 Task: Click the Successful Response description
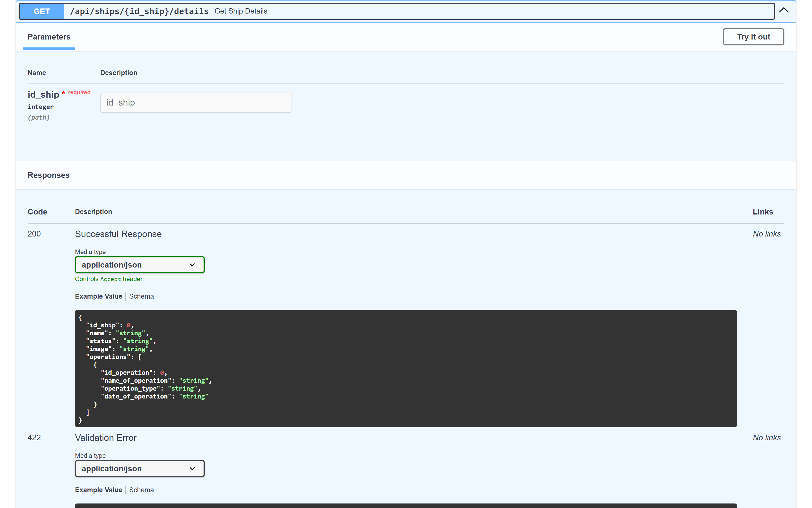[x=118, y=234]
